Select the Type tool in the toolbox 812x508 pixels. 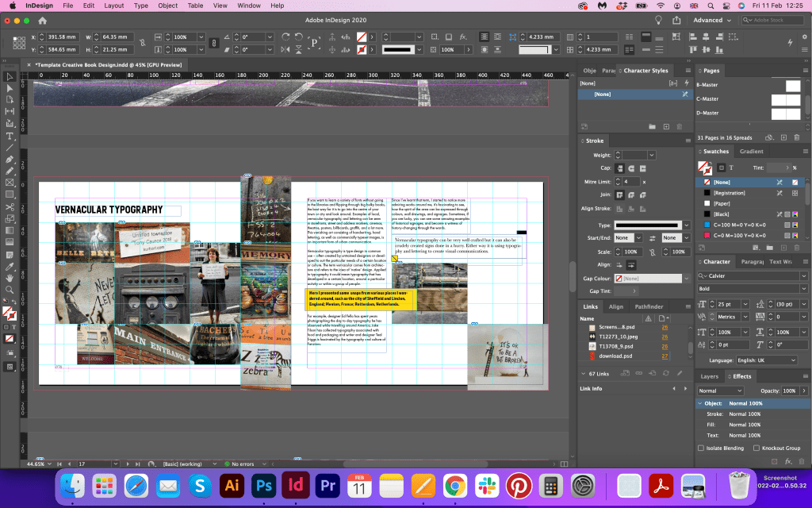click(x=10, y=135)
